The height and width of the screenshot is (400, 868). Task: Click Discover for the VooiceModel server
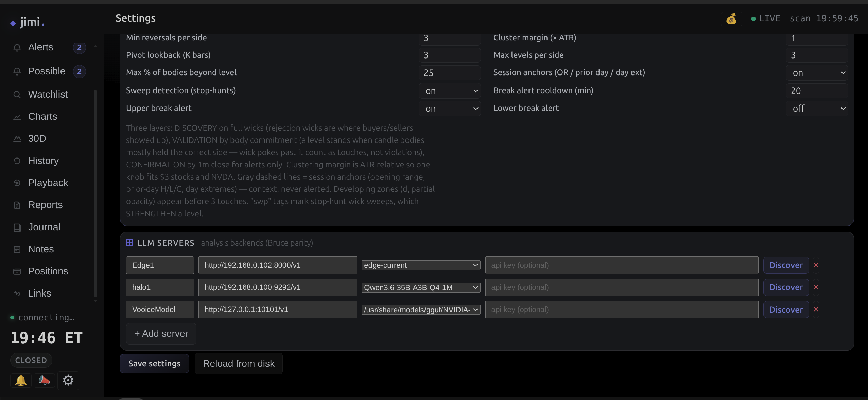coord(786,310)
